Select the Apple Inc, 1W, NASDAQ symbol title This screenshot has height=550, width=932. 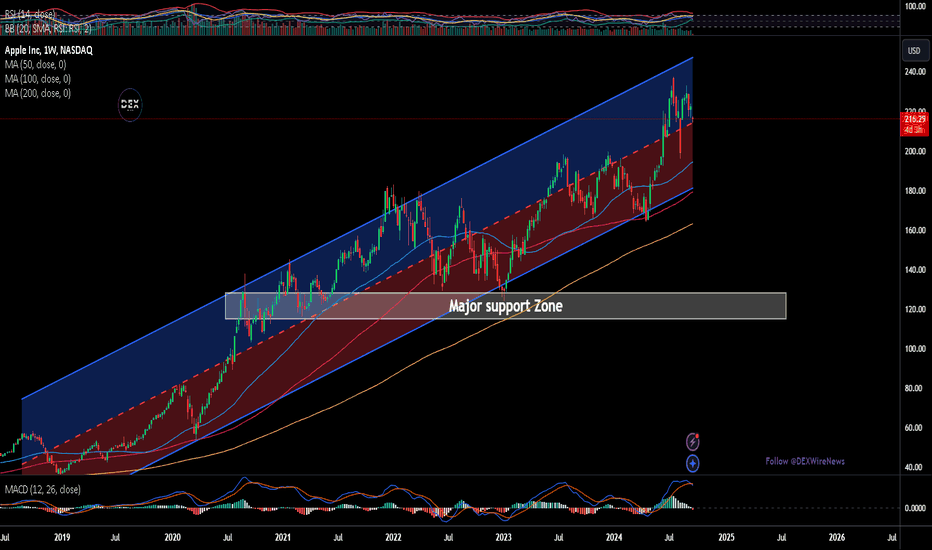click(x=49, y=51)
